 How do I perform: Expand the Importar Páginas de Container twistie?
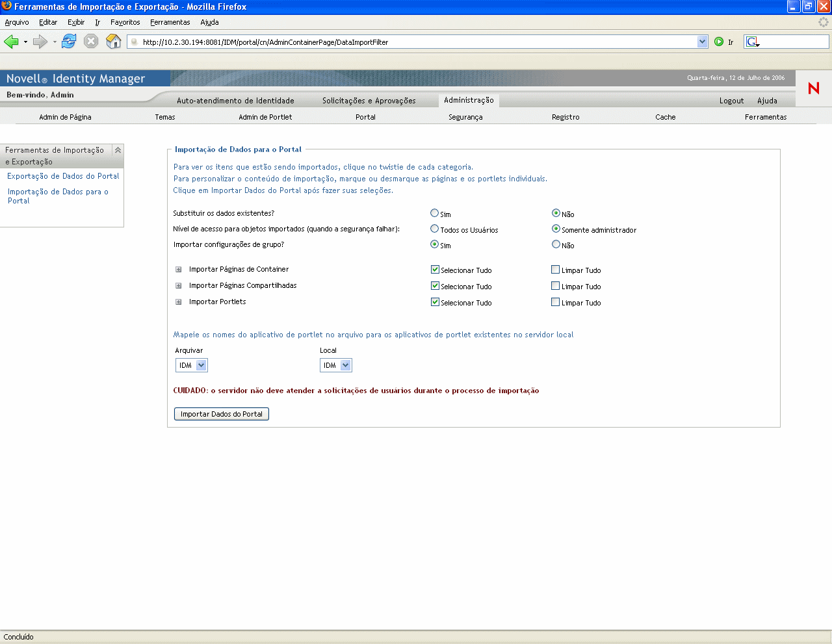pyautogui.click(x=178, y=269)
